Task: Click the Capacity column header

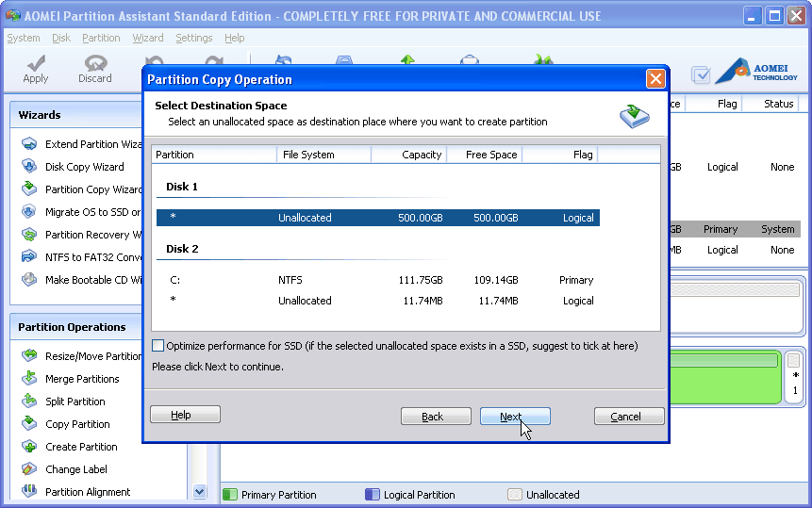Action: click(x=409, y=155)
